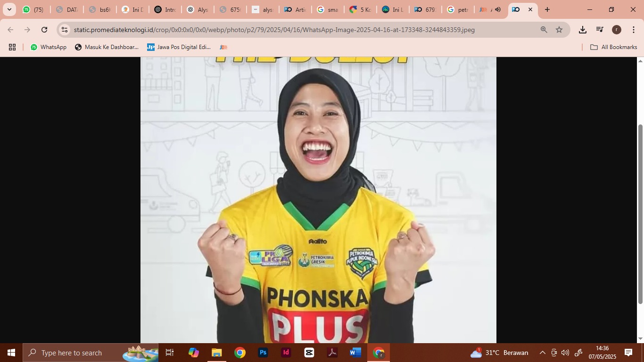Viewport: 644px width, 362px height.
Task: Switch to the 675 tab
Action: [231, 9]
